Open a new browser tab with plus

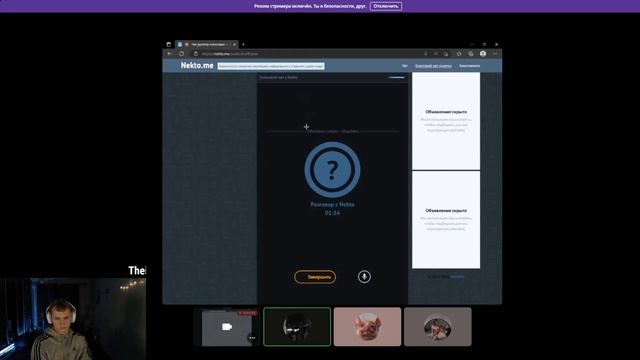tap(243, 44)
